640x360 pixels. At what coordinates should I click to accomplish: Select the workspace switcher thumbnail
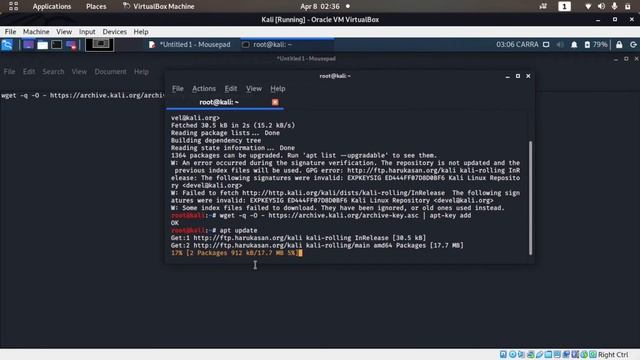(100, 44)
